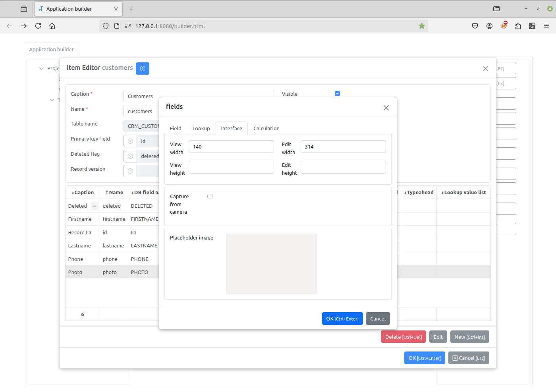Toggle the Visible checkbox
The height and width of the screenshot is (392, 556).
337,94
